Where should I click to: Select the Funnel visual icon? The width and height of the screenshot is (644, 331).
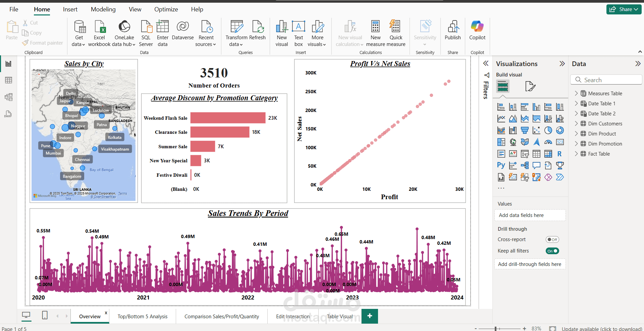click(525, 130)
